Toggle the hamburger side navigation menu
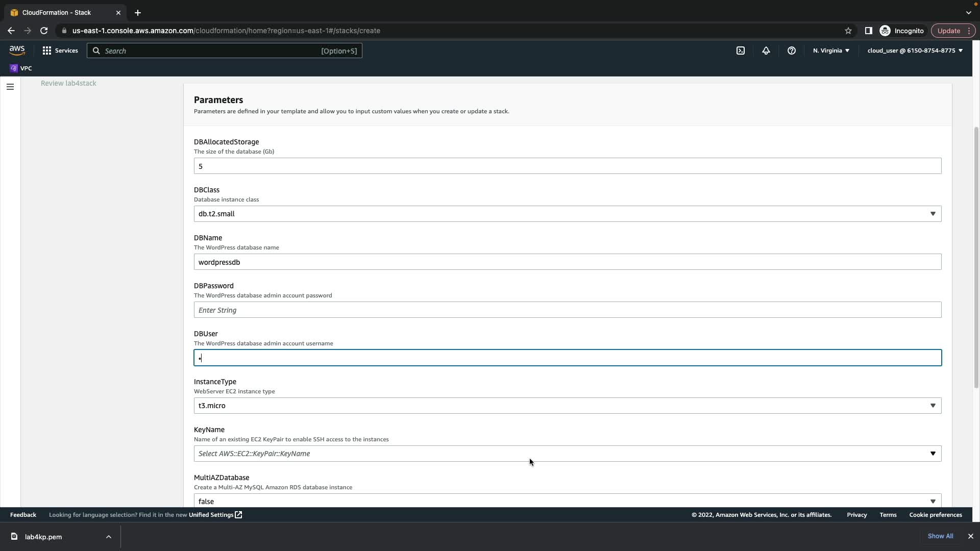Image resolution: width=980 pixels, height=551 pixels. click(10, 87)
